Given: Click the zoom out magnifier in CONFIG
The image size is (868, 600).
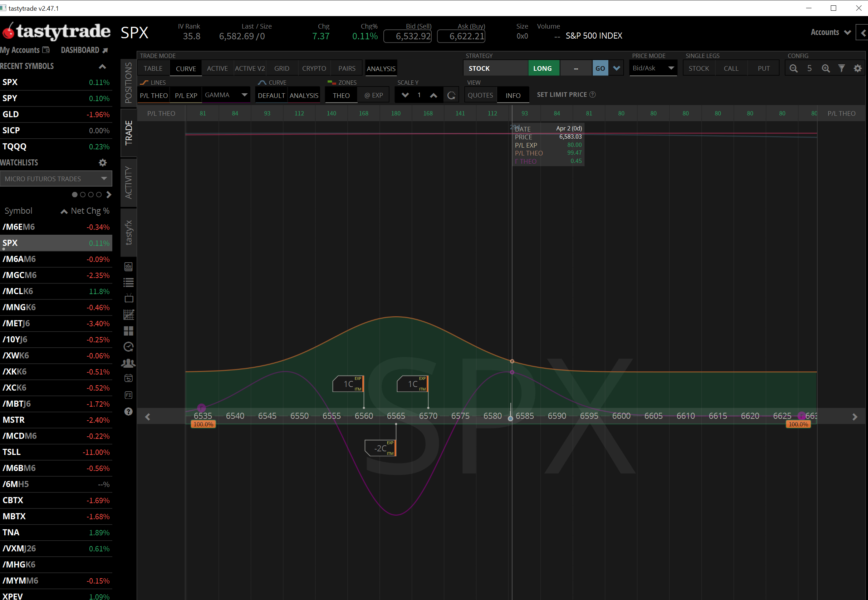Looking at the screenshot, I should point(794,68).
